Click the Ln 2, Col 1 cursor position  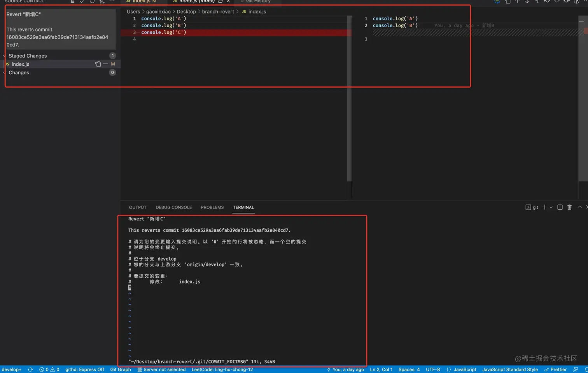coord(381,369)
